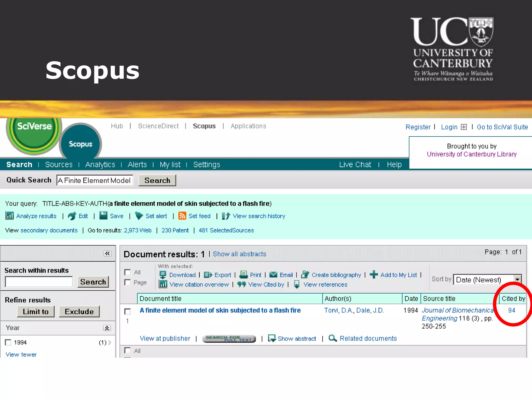Click the Exclude button
Viewport: 532px width, 399px height.
click(79, 311)
